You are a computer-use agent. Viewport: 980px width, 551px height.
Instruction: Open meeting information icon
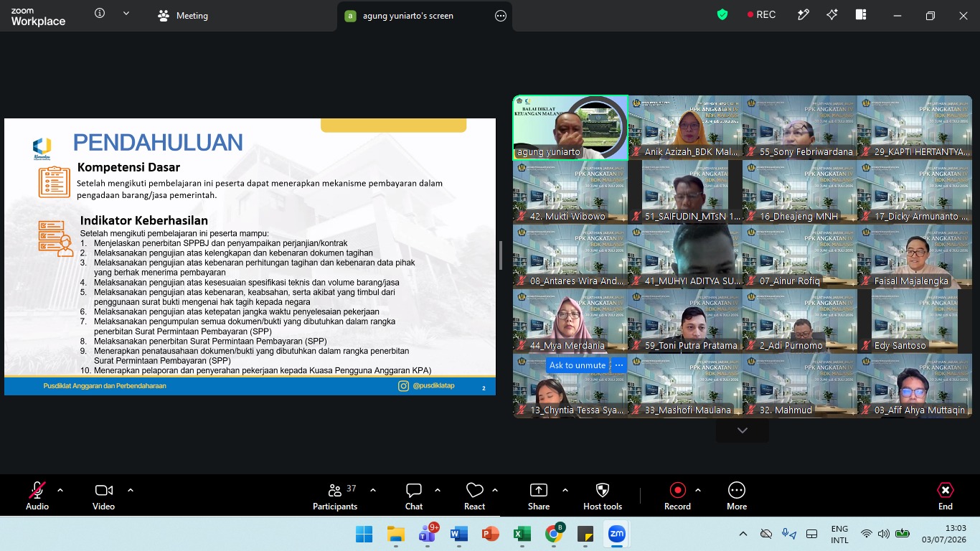100,13
